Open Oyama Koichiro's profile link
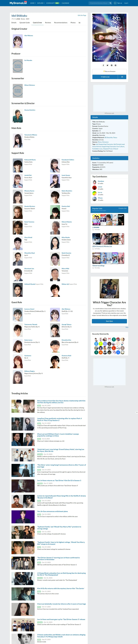138x644 pixels. 30,110
